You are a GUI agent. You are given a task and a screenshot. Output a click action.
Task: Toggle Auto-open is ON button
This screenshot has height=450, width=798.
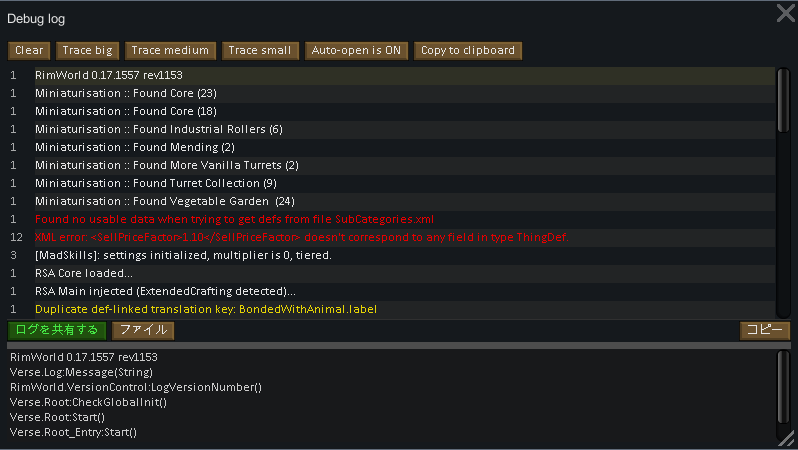pos(356,50)
